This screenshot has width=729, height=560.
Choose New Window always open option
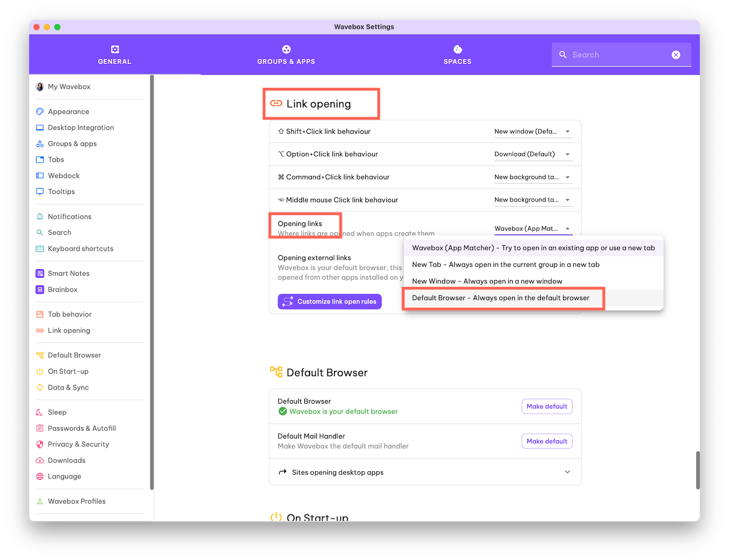(533, 281)
